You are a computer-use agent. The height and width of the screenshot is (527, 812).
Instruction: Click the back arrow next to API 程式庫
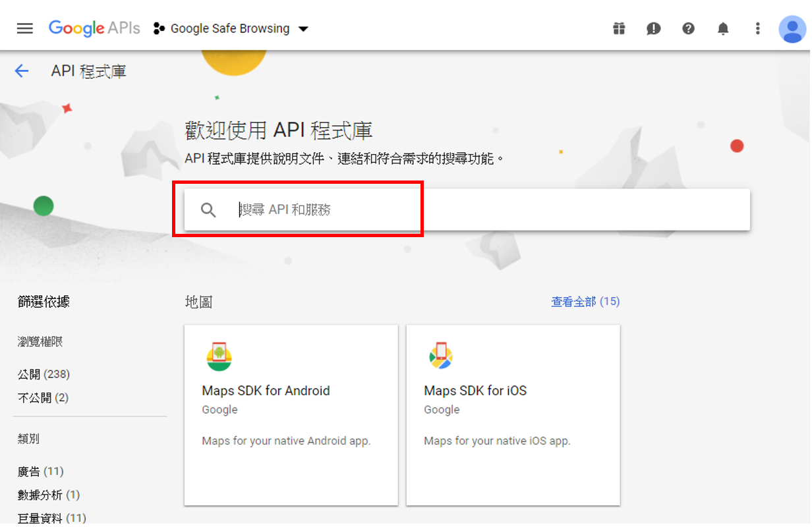click(x=22, y=70)
